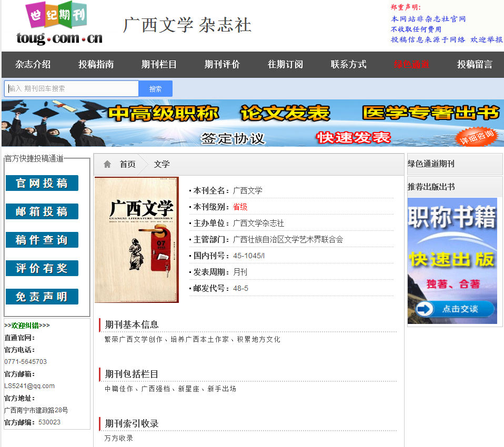Viewport: 504px width, 447px height.
Task: Choose the 邮箱投稿 button
Action: [42, 211]
